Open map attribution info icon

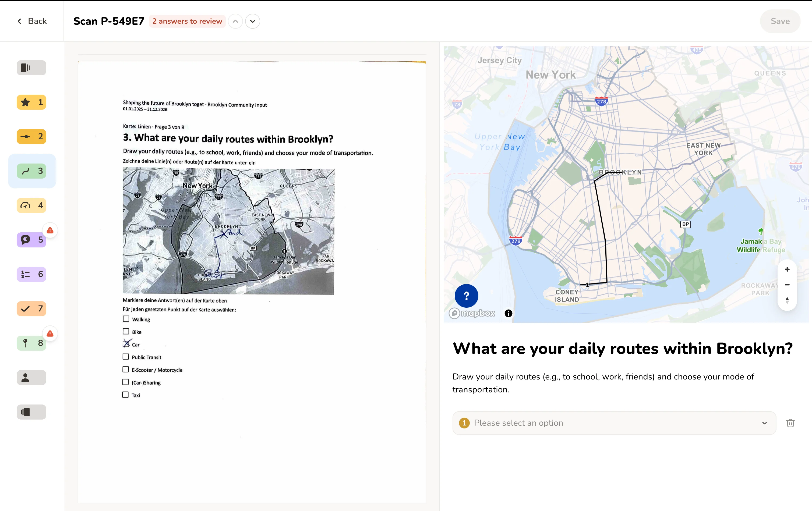508,313
